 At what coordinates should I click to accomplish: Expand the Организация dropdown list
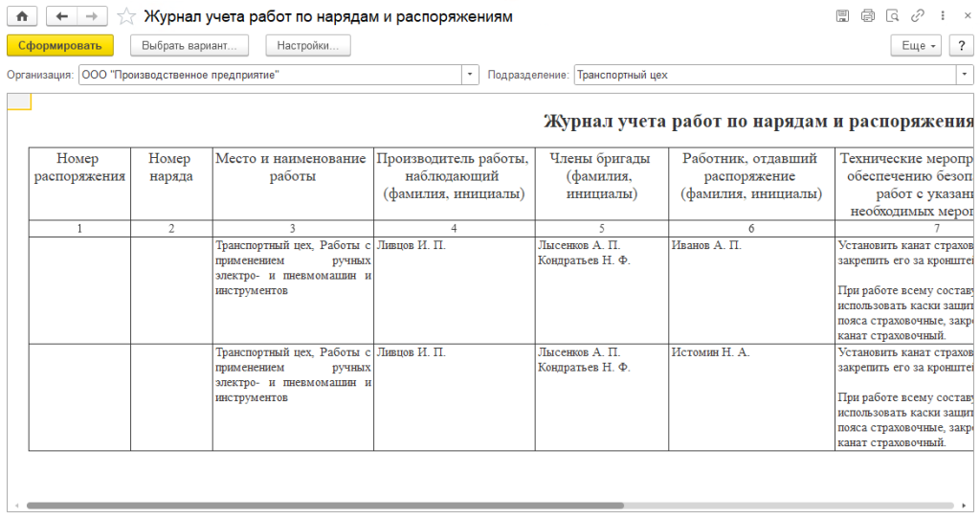coord(470,75)
